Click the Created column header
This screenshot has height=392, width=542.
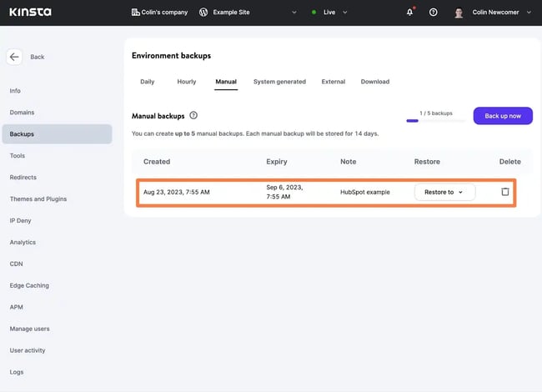tap(157, 162)
